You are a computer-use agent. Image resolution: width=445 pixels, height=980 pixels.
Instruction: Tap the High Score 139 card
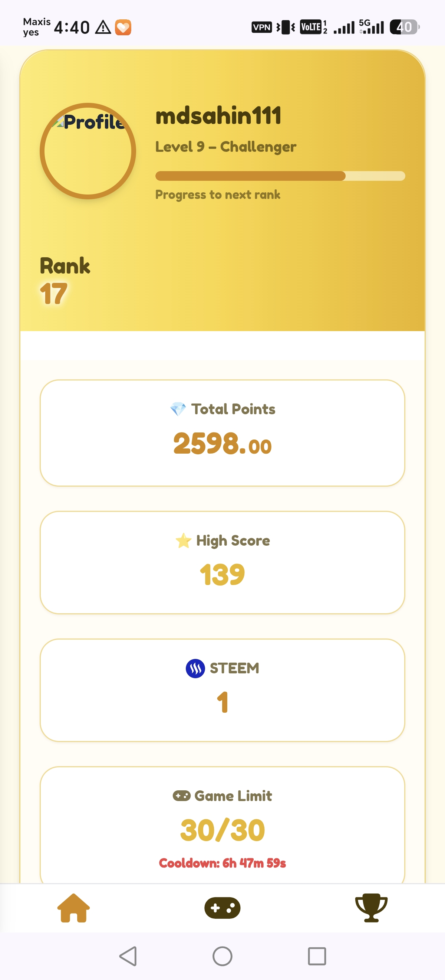tap(222, 562)
